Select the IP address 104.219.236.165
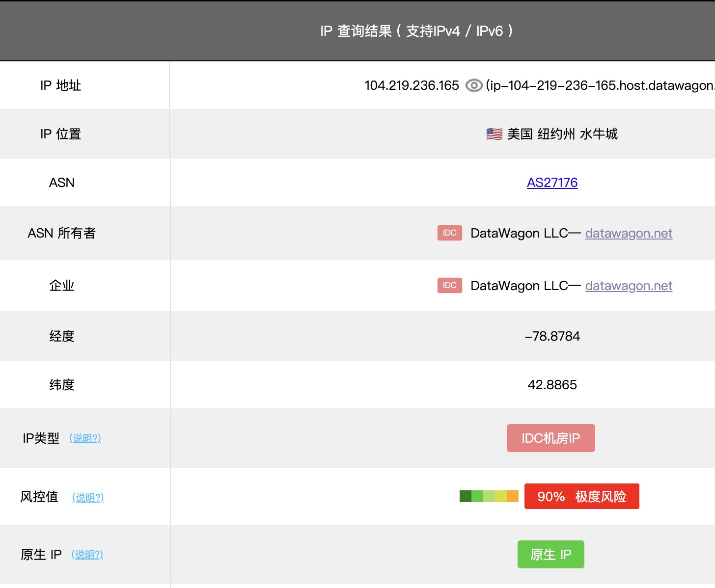Screen dimensions: 715x588 412,85
